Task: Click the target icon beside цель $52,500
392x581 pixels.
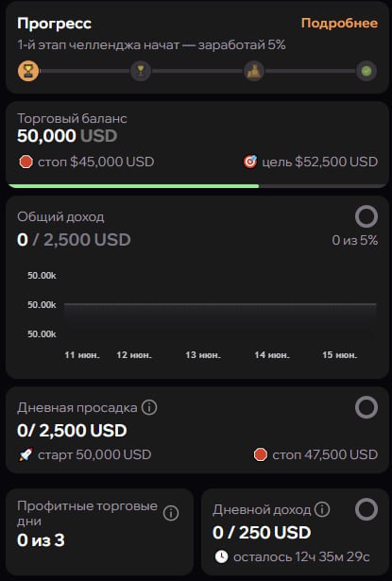Action: pos(250,162)
